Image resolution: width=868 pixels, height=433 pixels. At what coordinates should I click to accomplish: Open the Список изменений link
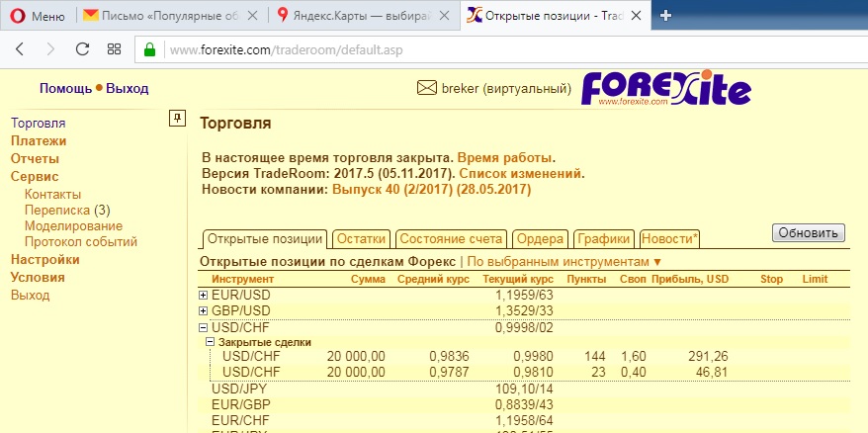(520, 173)
